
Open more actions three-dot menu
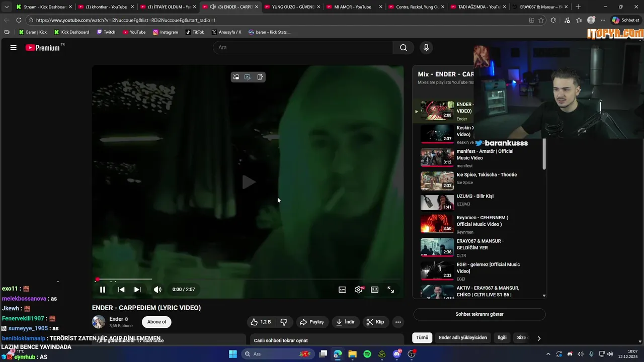click(x=398, y=322)
